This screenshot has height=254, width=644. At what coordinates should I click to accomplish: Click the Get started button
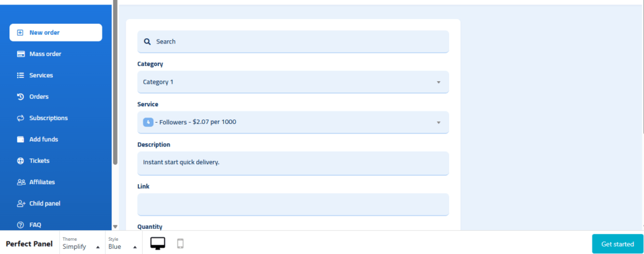click(x=618, y=244)
